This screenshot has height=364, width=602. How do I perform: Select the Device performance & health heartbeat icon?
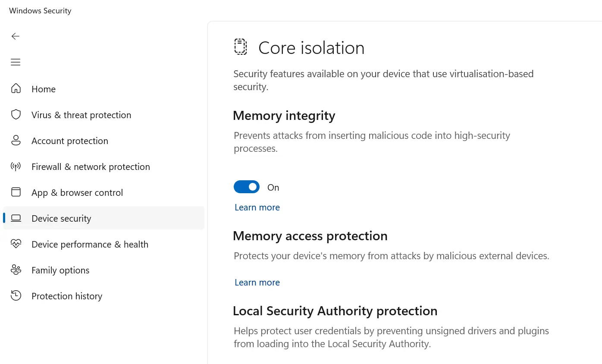(x=16, y=244)
